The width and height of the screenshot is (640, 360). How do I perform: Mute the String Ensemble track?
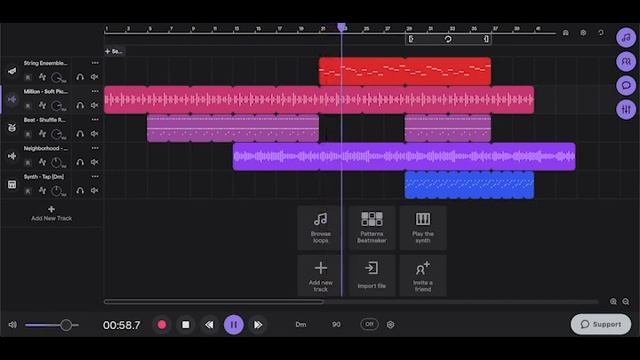(95, 77)
